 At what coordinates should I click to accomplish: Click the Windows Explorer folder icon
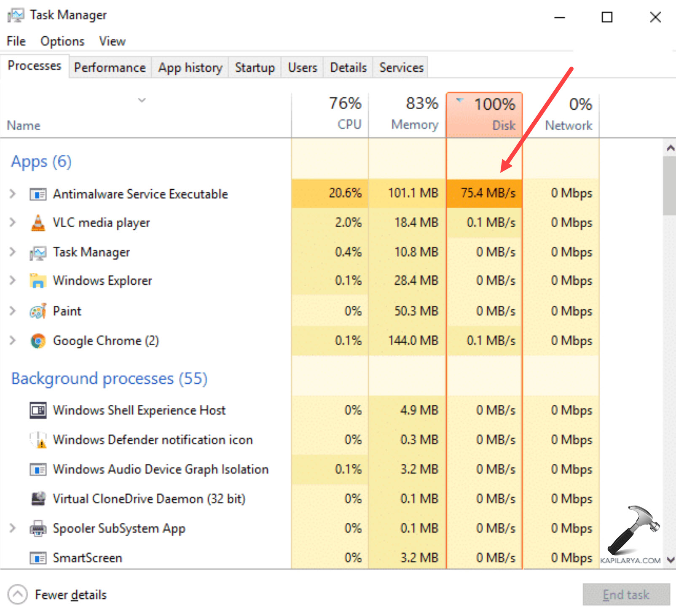click(x=38, y=280)
